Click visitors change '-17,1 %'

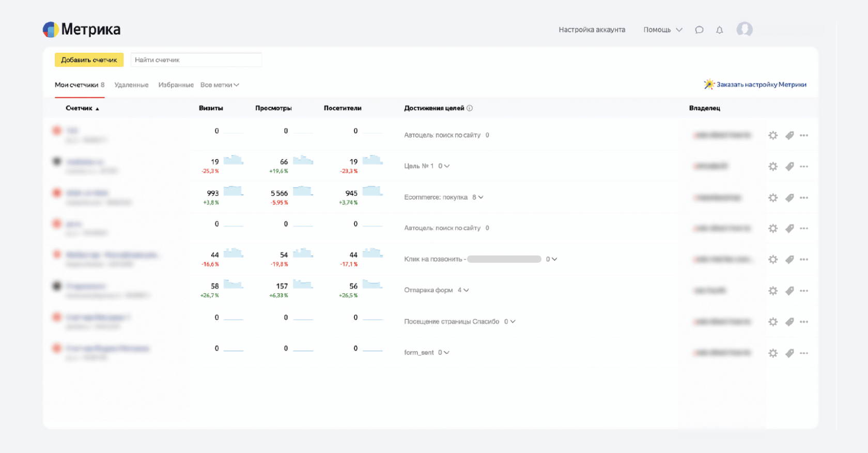pyautogui.click(x=349, y=264)
